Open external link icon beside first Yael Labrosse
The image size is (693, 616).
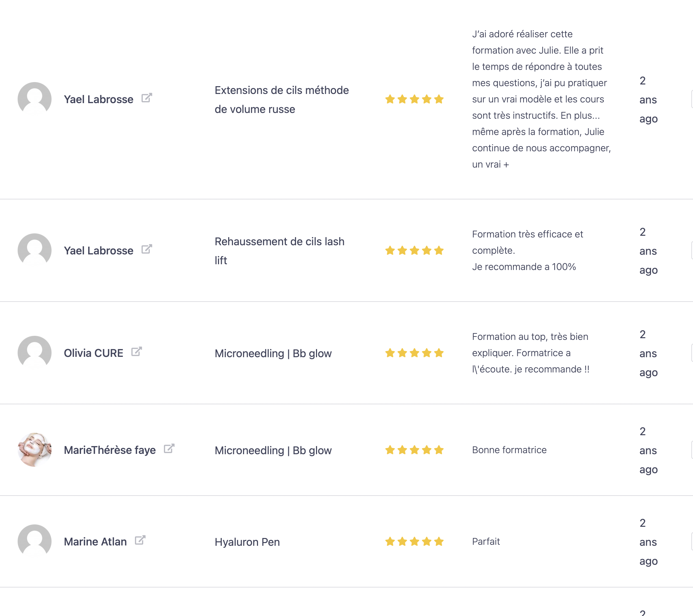click(146, 98)
